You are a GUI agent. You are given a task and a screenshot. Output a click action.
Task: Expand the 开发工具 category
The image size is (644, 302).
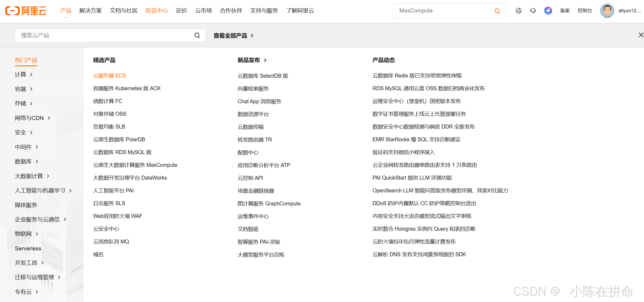29,263
